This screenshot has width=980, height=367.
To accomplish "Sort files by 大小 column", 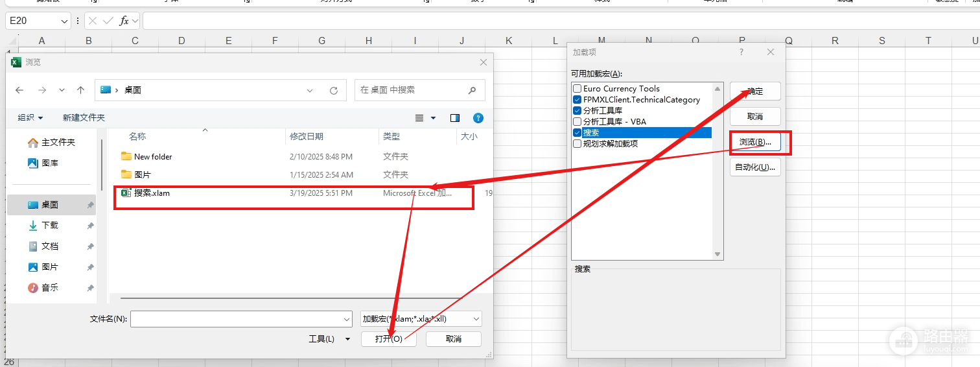I will coord(469,137).
